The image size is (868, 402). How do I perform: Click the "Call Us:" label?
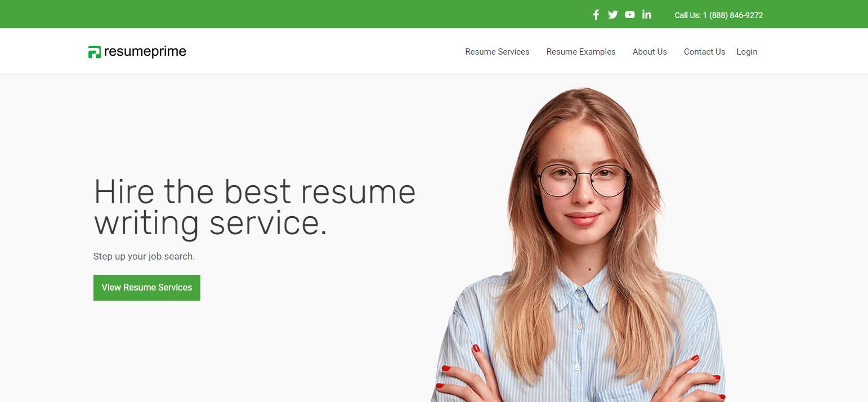[x=687, y=15]
